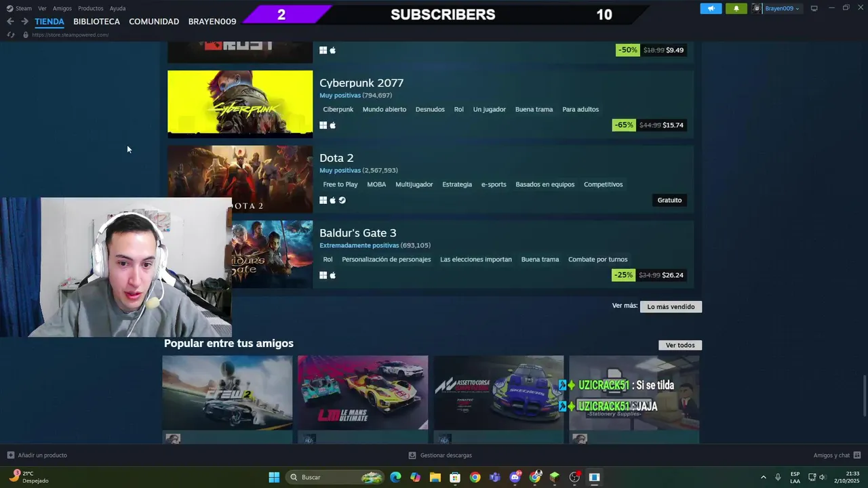The image size is (868, 488).
Task: Open The Crew 2 thumbnail
Action: 227,393
